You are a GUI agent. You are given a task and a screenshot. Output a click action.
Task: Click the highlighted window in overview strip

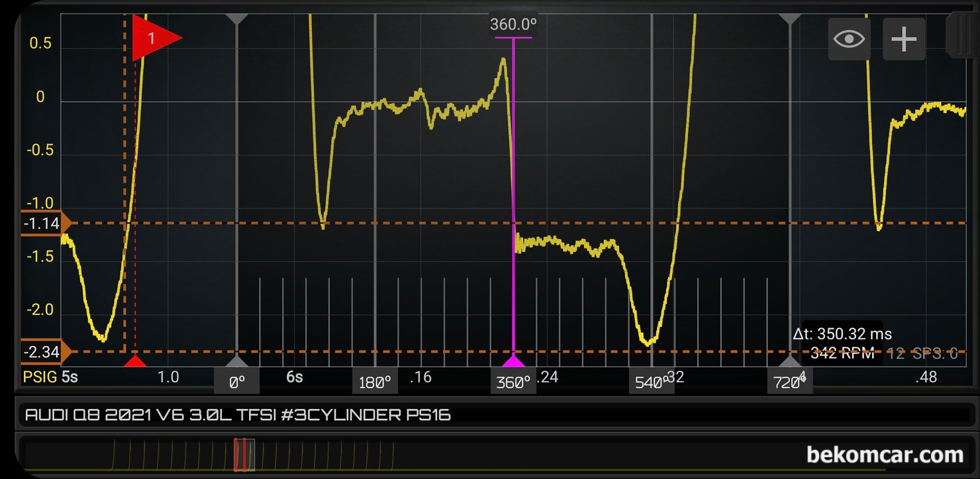click(x=244, y=455)
